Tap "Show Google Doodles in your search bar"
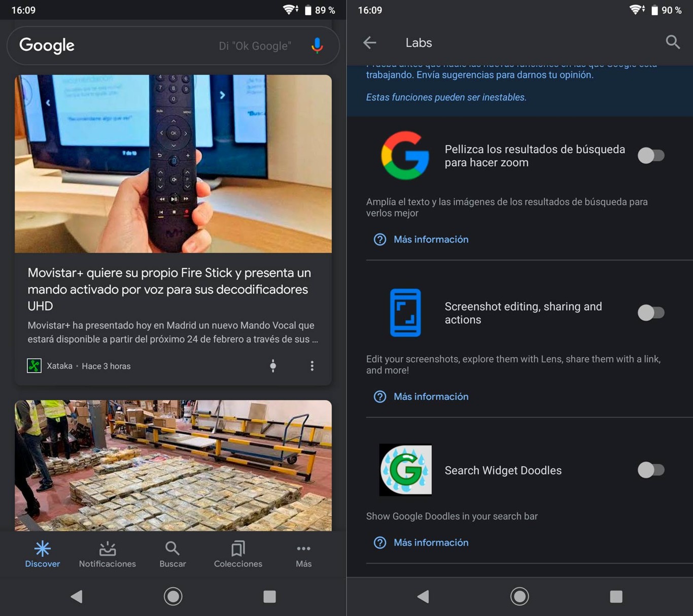Image resolution: width=693 pixels, height=616 pixels. click(452, 516)
